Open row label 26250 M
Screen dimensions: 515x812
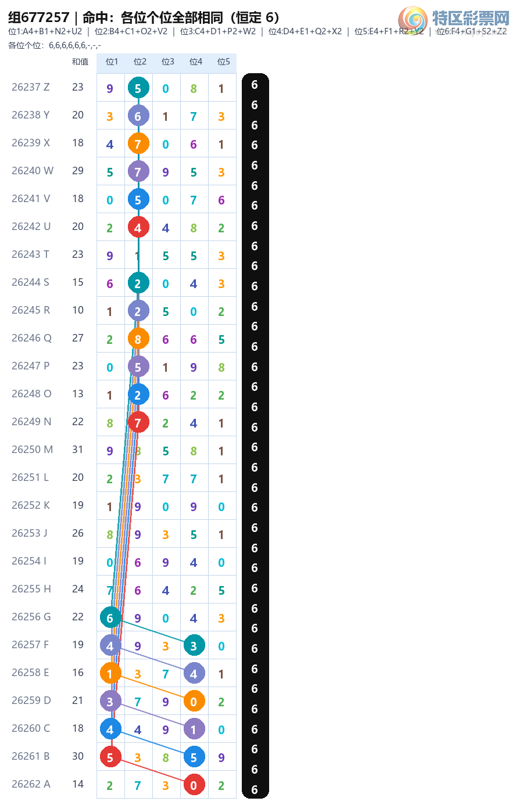point(32,450)
